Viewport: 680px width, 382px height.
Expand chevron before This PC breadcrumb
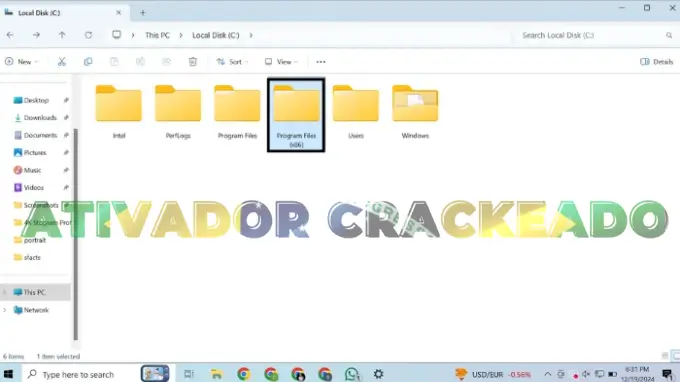133,35
